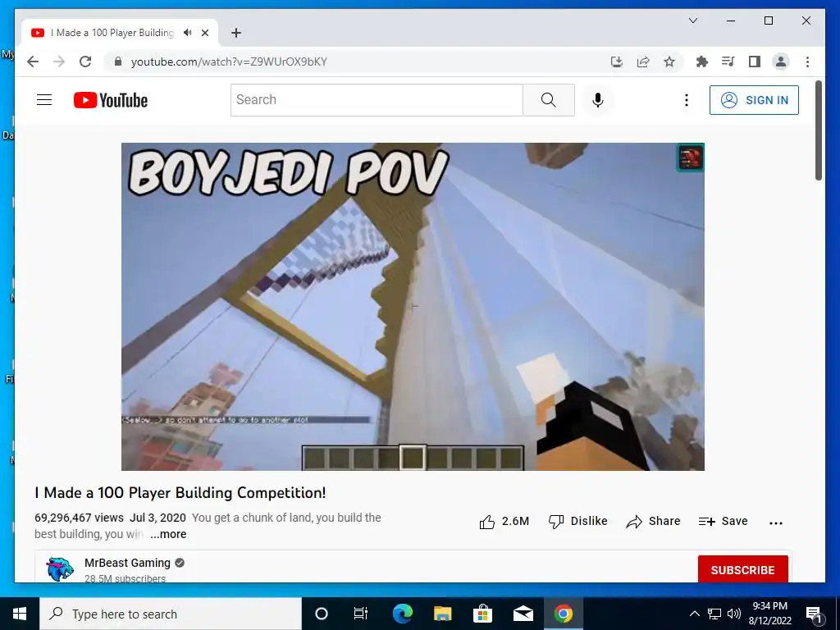Subscribe to MrBeast Gaming
The width and height of the screenshot is (840, 630).
(742, 569)
